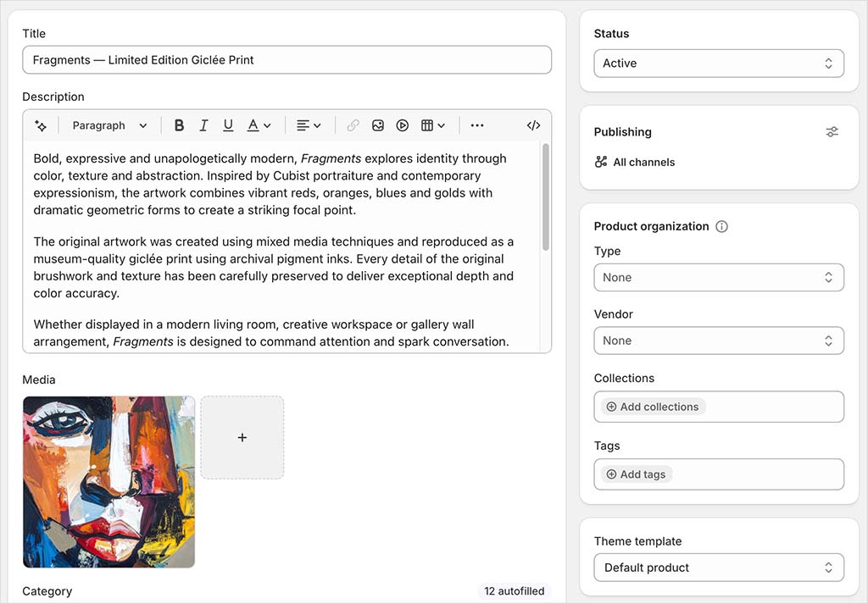Click the Product organization info icon
The width and height of the screenshot is (868, 604).
722,226
